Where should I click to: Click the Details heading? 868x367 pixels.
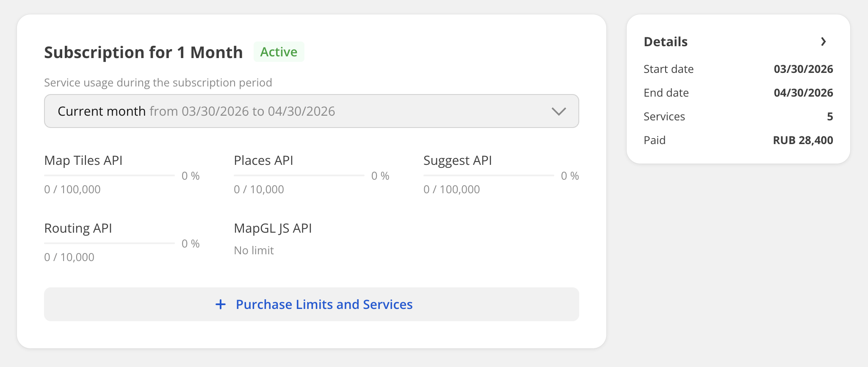(666, 42)
